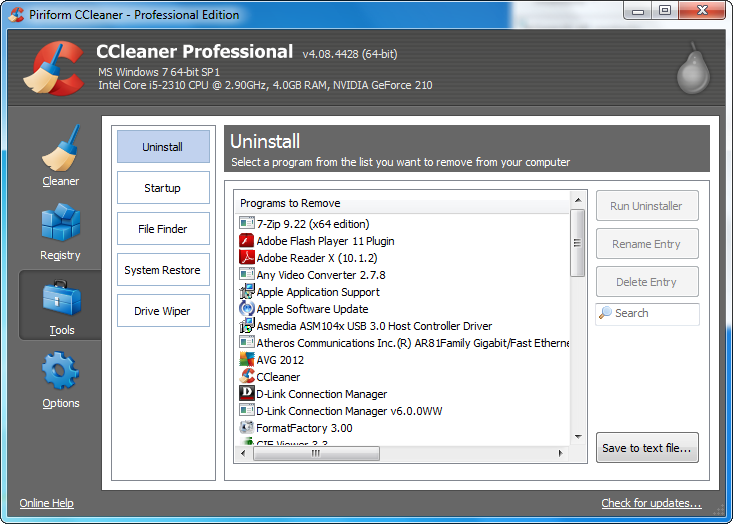Screen dimensions: 733x524
Task: Open the Cleaner section broom icon
Action: click(x=60, y=148)
